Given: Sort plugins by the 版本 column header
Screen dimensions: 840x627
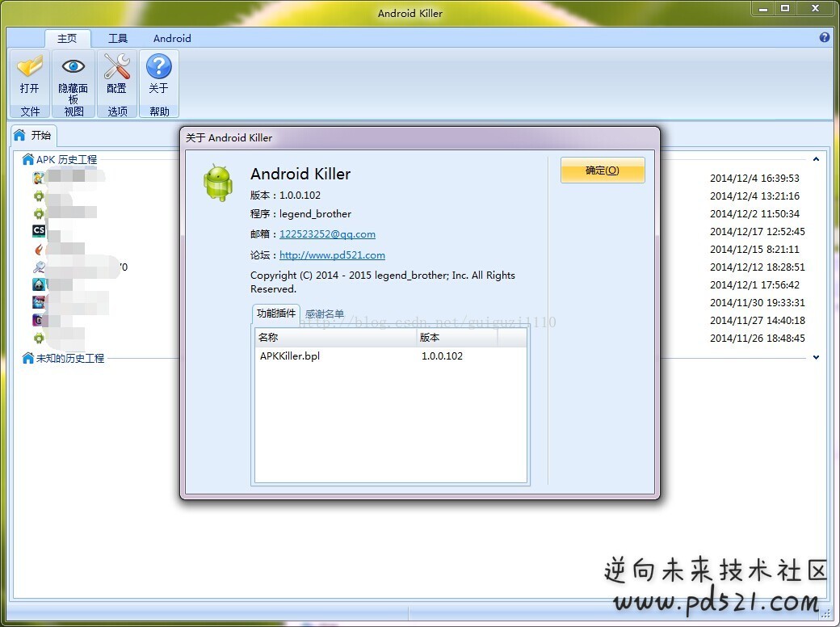Looking at the screenshot, I should 457,338.
